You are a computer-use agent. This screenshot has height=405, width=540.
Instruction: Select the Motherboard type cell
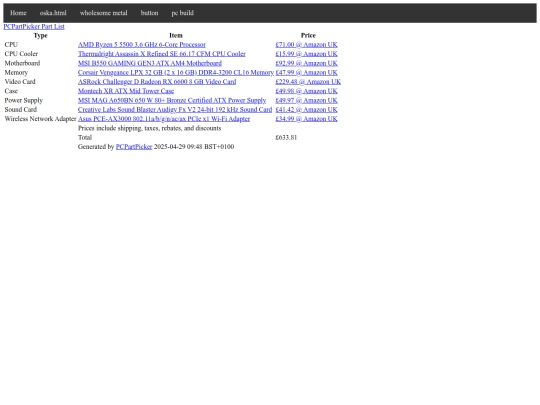(22, 63)
